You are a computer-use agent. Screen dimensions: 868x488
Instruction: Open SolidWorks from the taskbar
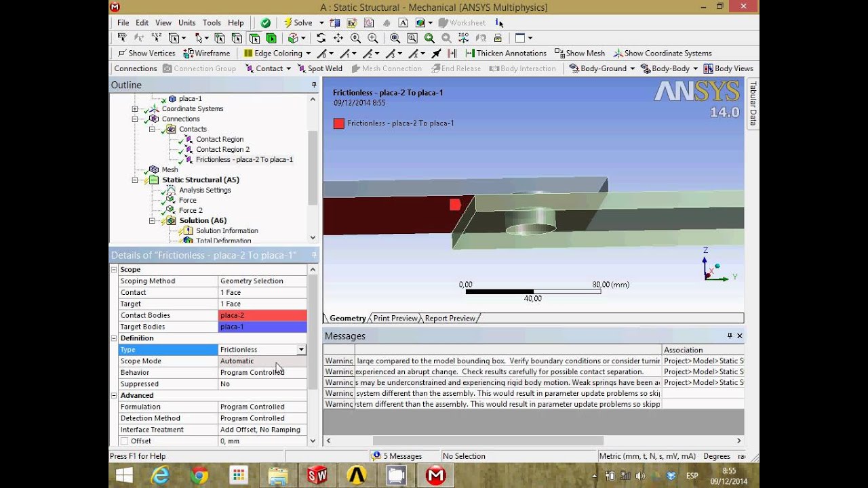tap(317, 476)
